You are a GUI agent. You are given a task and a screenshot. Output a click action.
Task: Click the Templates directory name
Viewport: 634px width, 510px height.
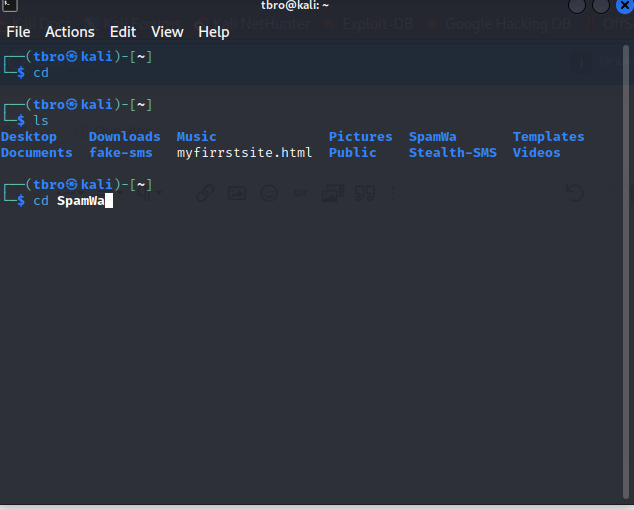click(x=548, y=137)
